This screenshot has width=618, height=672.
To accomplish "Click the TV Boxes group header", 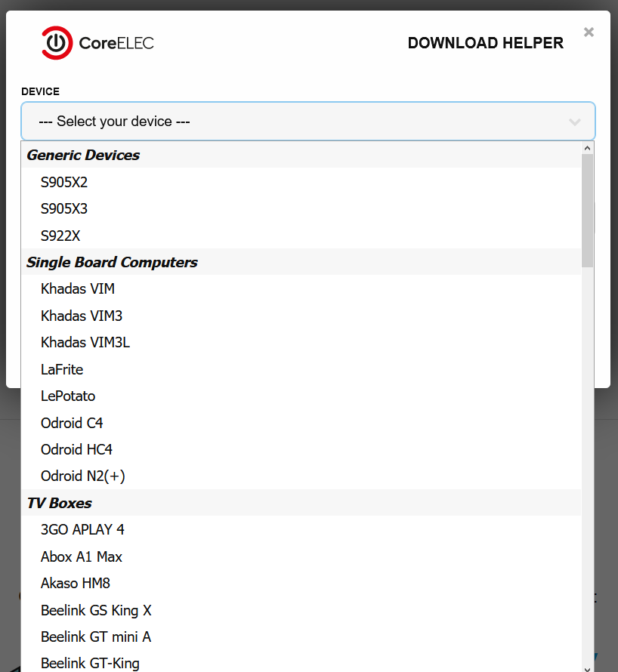I will 301,503.
